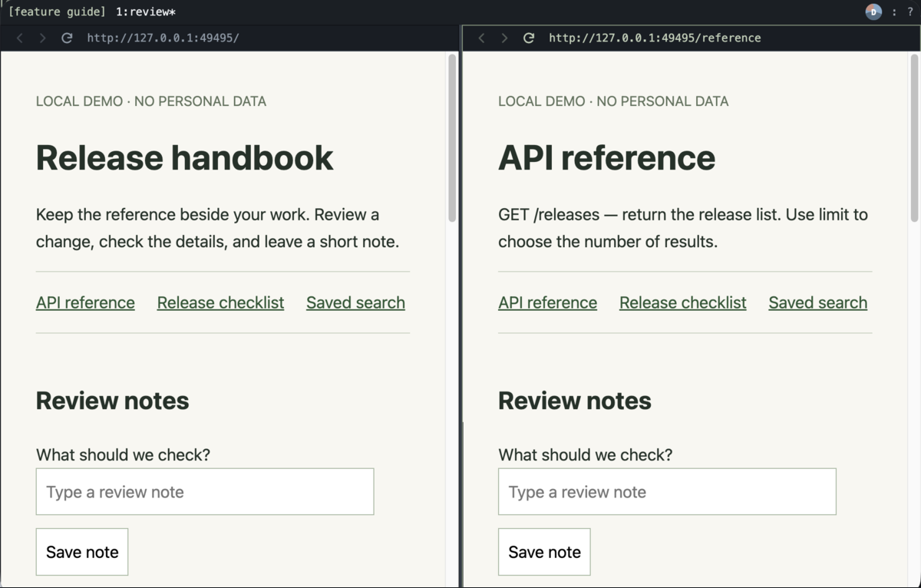The image size is (921, 588).
Task: Go back in the right reference pane
Action: click(x=481, y=38)
